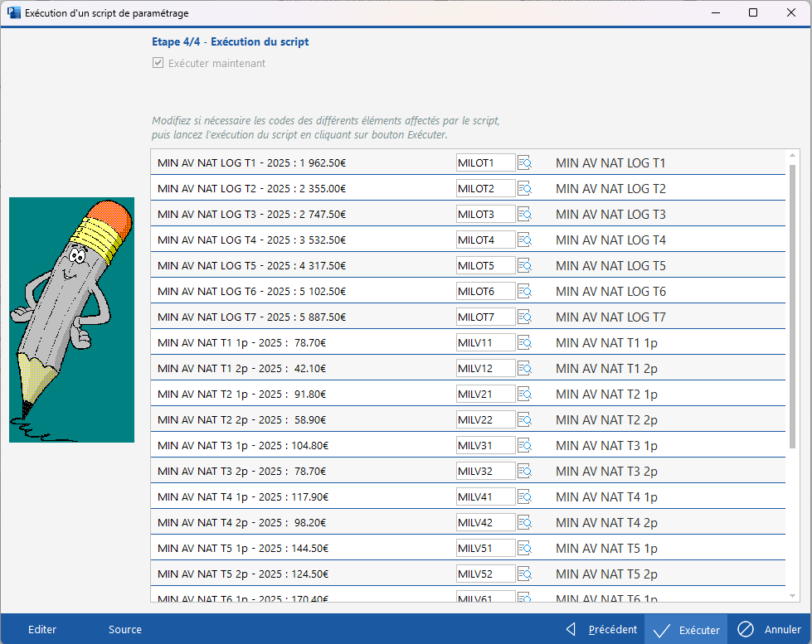Toggle the Exécuter maintenant checkbox
The width and height of the screenshot is (812, 644).
158,63
